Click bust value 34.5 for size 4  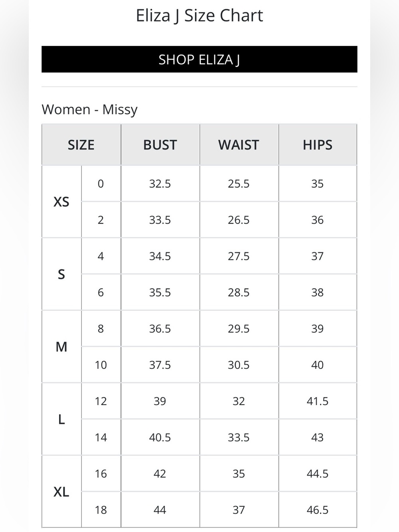pos(160,256)
